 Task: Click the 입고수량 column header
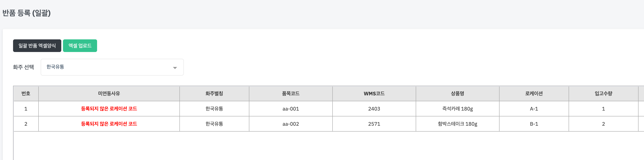[x=603, y=93]
